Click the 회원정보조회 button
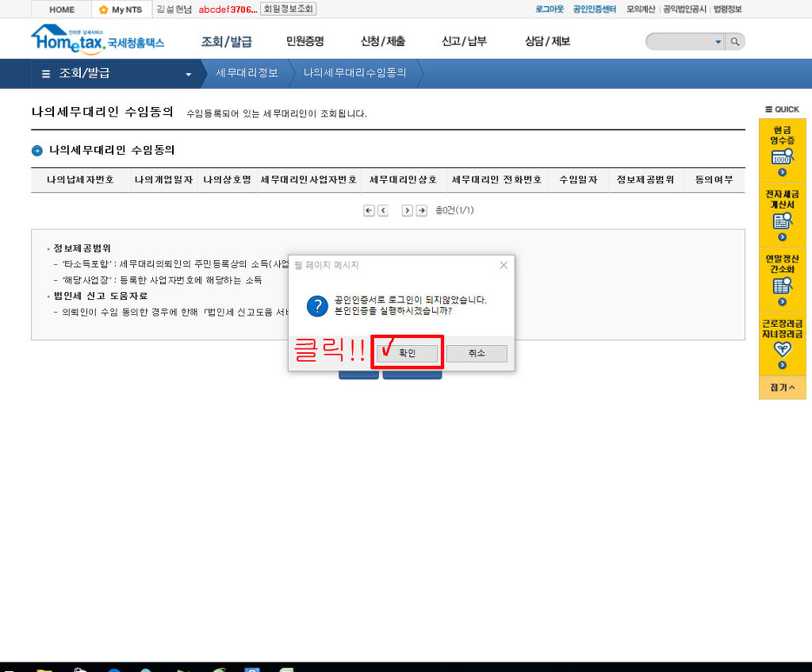Image resolution: width=812 pixels, height=672 pixels. tap(288, 9)
